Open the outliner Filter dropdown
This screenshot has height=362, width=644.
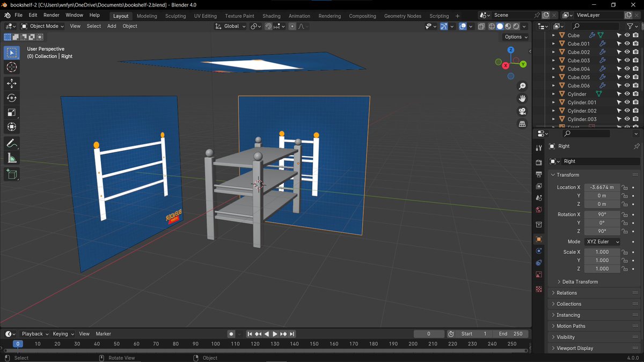632,26
